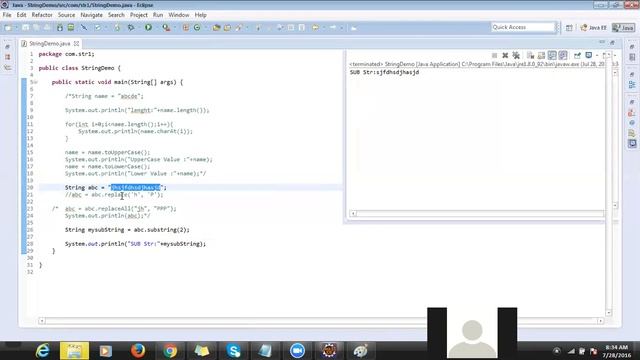Close the StringDemo.java tab
Image resolution: width=640 pixels, height=360 pixels.
tap(76, 43)
